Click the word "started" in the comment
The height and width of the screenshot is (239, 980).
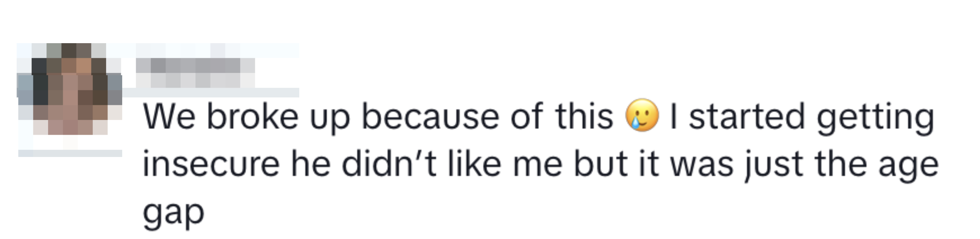[746, 116]
